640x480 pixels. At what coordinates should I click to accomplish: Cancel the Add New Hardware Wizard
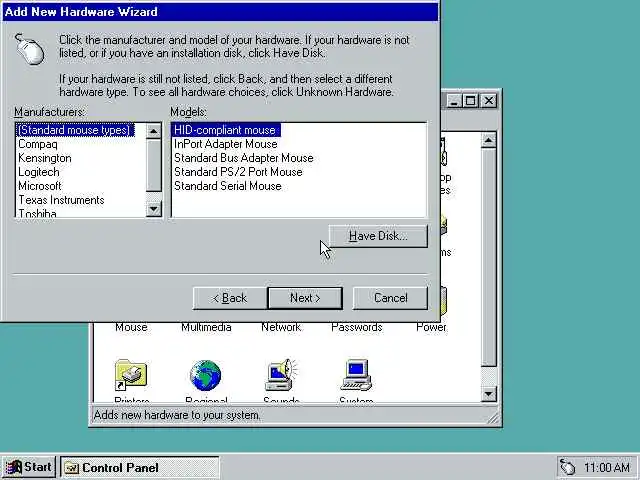[x=390, y=298]
